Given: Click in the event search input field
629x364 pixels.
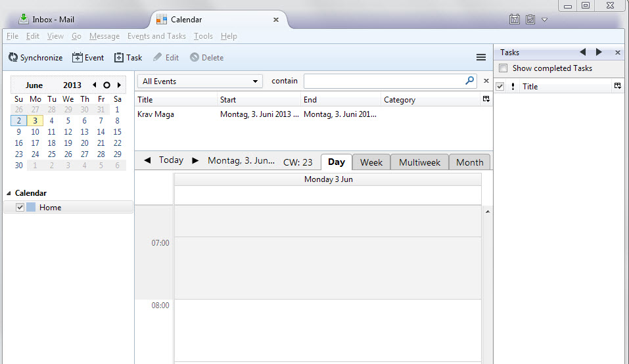Looking at the screenshot, I should [x=384, y=81].
